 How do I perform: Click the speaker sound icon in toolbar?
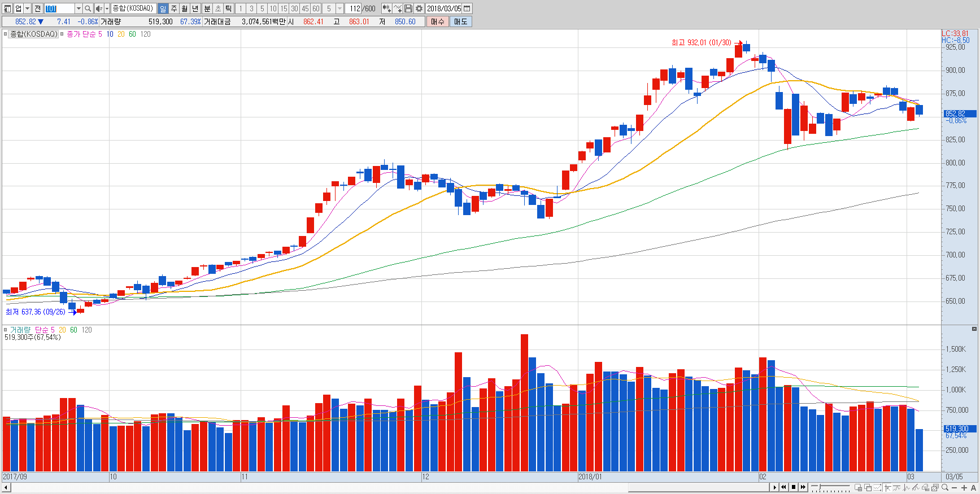point(99,8)
